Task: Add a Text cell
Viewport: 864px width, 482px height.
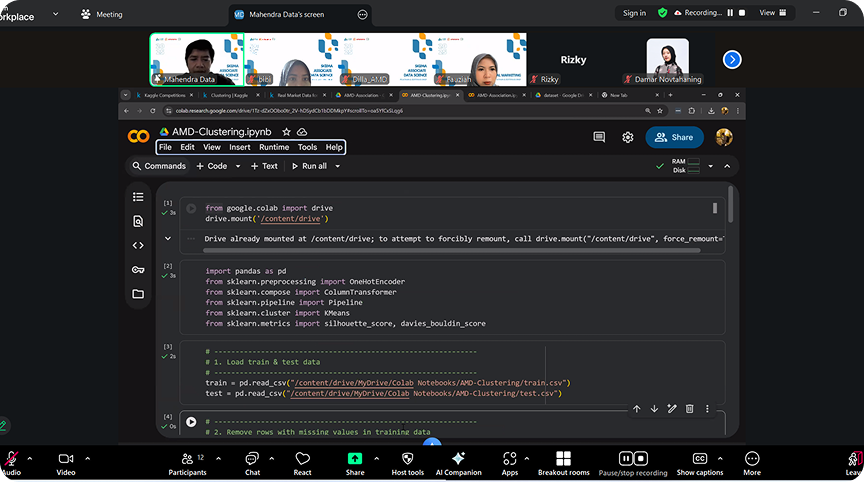Action: (264, 166)
